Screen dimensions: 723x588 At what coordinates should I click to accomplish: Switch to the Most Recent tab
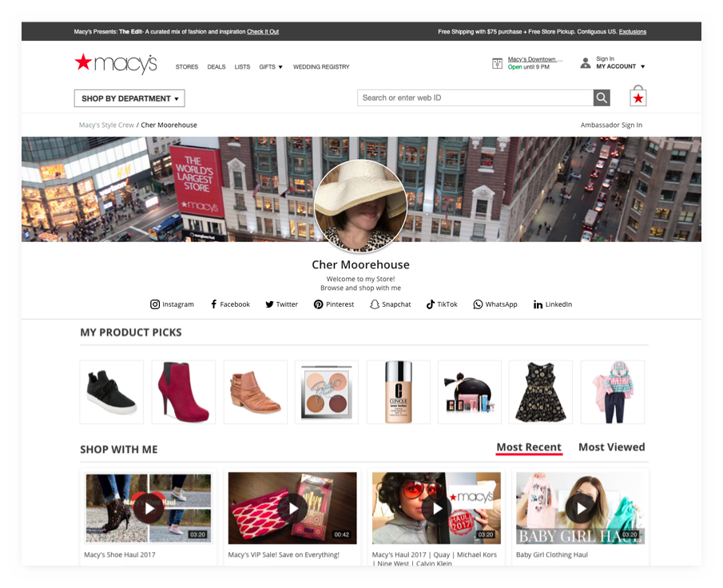click(x=529, y=447)
